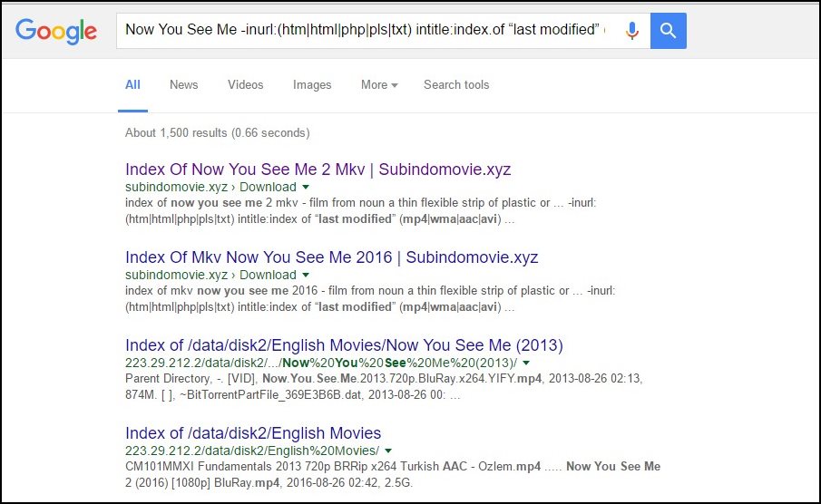821x504 pixels.
Task: Expand arrow beside first subindomovie.xyz Download URL
Action: click(306, 188)
